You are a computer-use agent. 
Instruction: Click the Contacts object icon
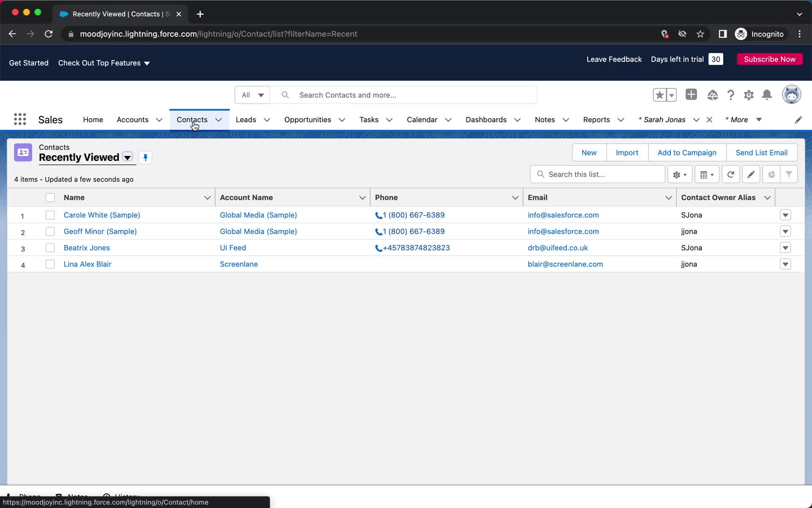pos(23,152)
